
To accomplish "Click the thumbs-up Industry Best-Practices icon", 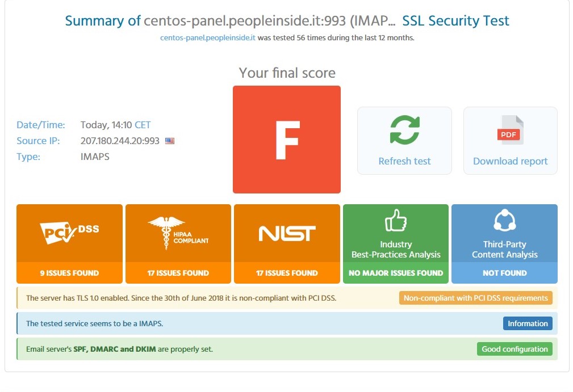I will pyautogui.click(x=396, y=221).
